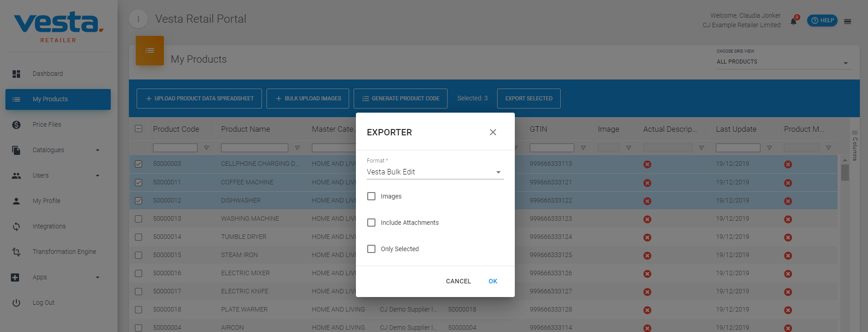Uncheck the DISHWASHER row checkbox
Image resolution: width=868 pixels, height=332 pixels.
pos(138,201)
